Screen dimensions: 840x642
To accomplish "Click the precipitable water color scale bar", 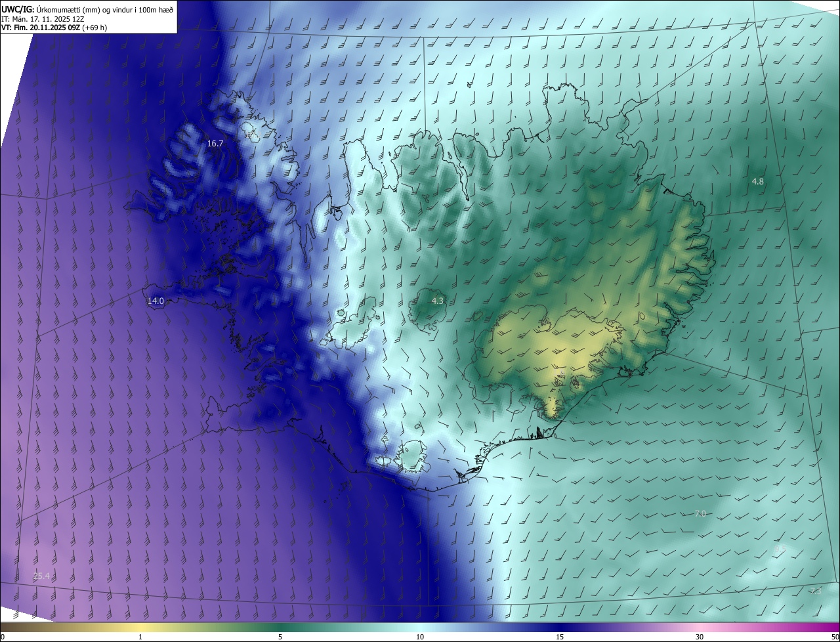I will [x=420, y=627].
